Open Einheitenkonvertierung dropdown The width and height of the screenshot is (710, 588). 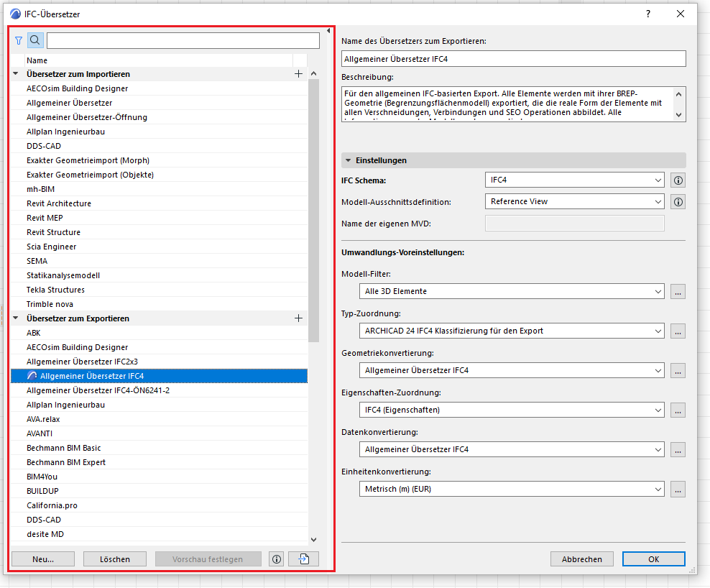coord(510,489)
